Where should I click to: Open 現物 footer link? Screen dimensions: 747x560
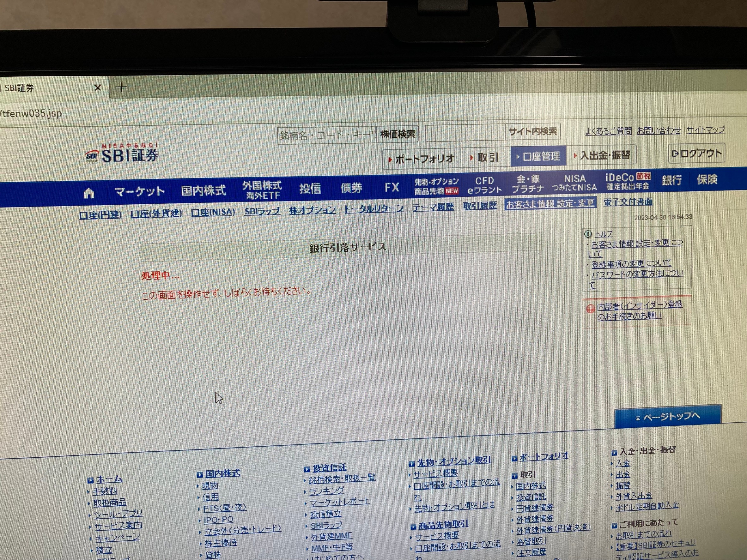[210, 485]
